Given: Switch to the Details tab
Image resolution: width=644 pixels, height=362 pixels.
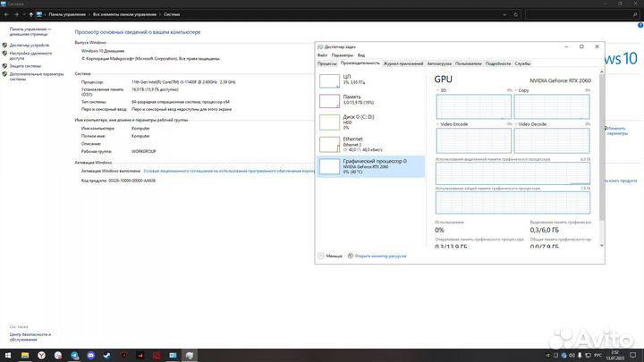Looking at the screenshot, I should tap(498, 63).
